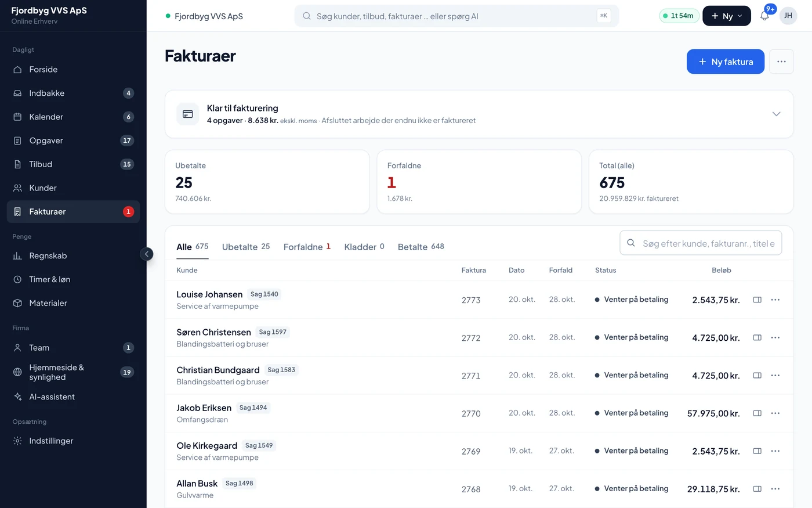Open the Ubetalte summary card
The height and width of the screenshot is (508, 812).
click(x=267, y=182)
